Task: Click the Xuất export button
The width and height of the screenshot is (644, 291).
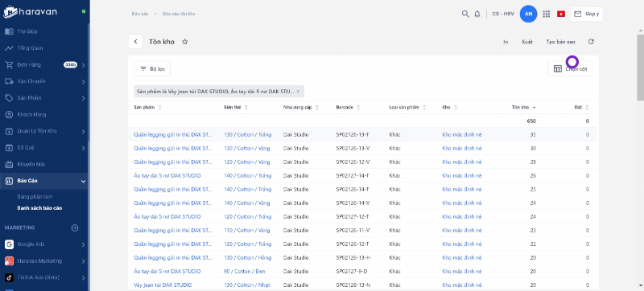Action: 527,42
